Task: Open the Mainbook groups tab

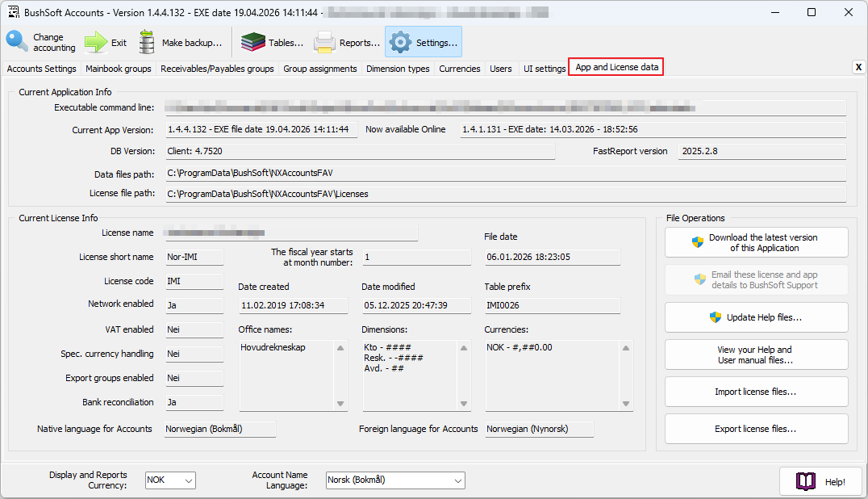Action: 119,69
